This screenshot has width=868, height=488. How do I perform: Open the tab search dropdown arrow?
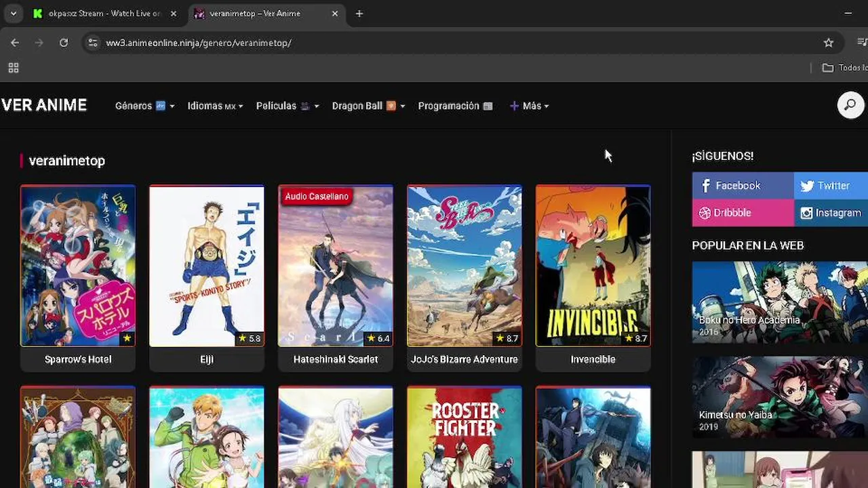[13, 14]
